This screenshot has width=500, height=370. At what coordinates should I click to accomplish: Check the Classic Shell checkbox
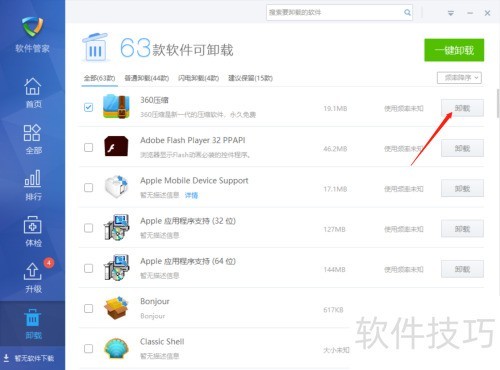tap(88, 349)
